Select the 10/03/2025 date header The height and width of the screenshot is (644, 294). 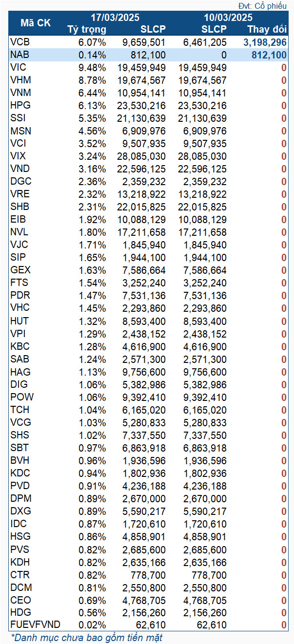(228, 17)
